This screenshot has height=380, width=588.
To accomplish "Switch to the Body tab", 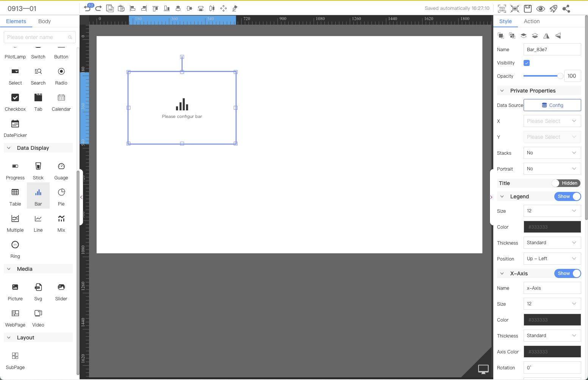I will (44, 21).
